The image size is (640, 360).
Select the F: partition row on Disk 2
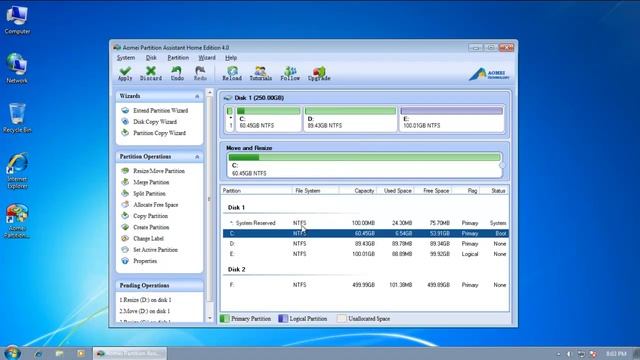tap(365, 285)
